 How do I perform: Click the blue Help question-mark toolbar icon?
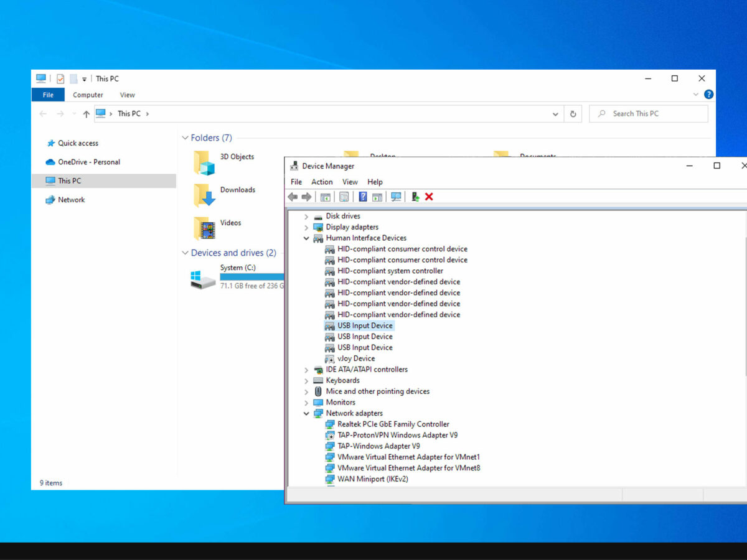[x=363, y=197]
